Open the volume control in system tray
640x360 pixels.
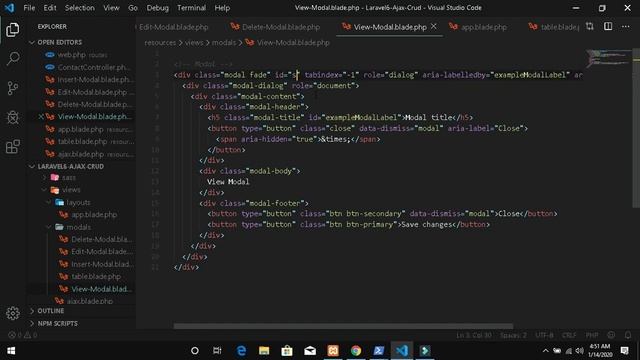pos(580,351)
